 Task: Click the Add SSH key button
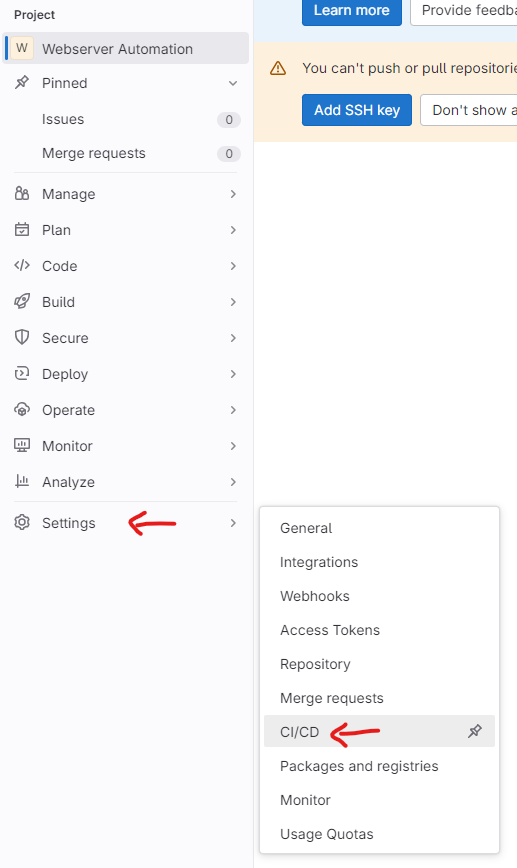pos(357,110)
